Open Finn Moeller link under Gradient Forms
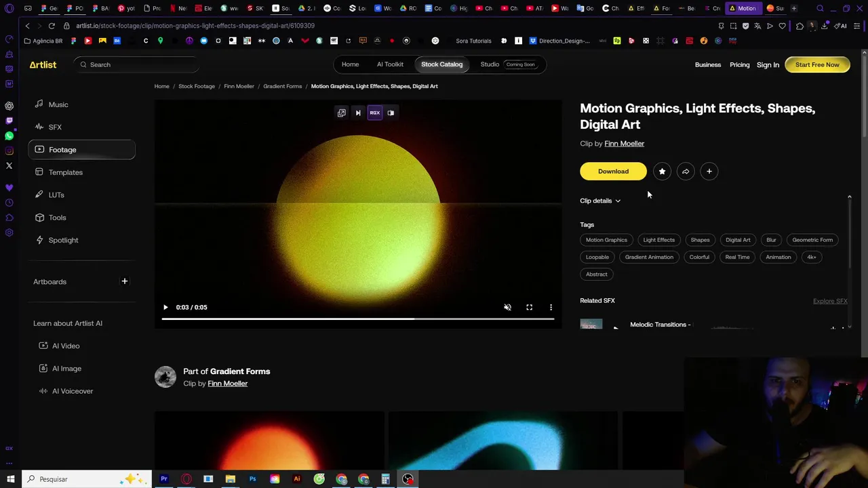 [x=227, y=384]
